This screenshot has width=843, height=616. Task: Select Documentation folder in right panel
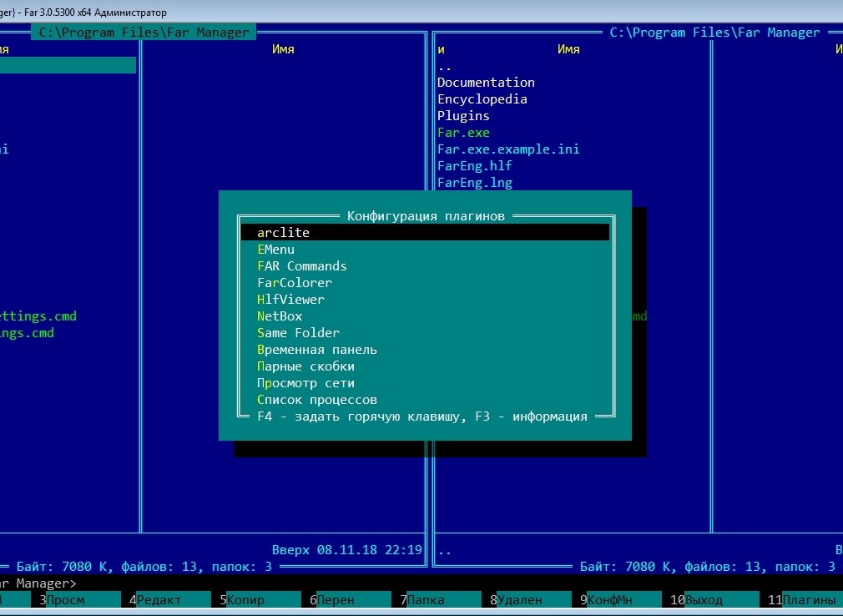coord(486,83)
